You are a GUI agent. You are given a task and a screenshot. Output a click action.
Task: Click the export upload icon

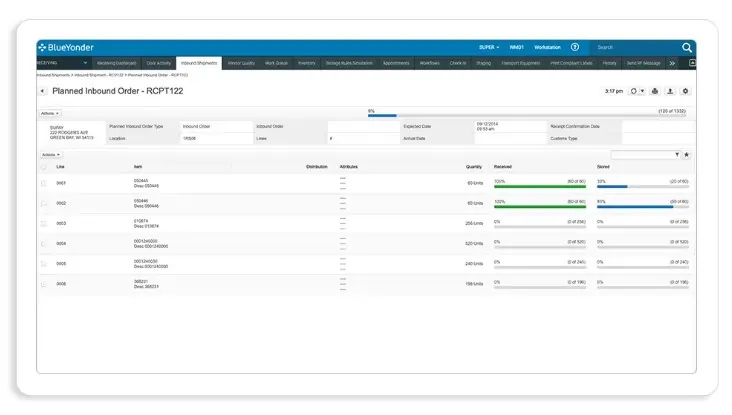coord(670,91)
